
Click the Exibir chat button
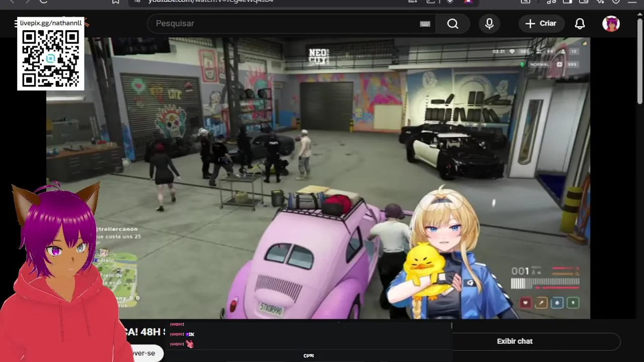tap(515, 341)
